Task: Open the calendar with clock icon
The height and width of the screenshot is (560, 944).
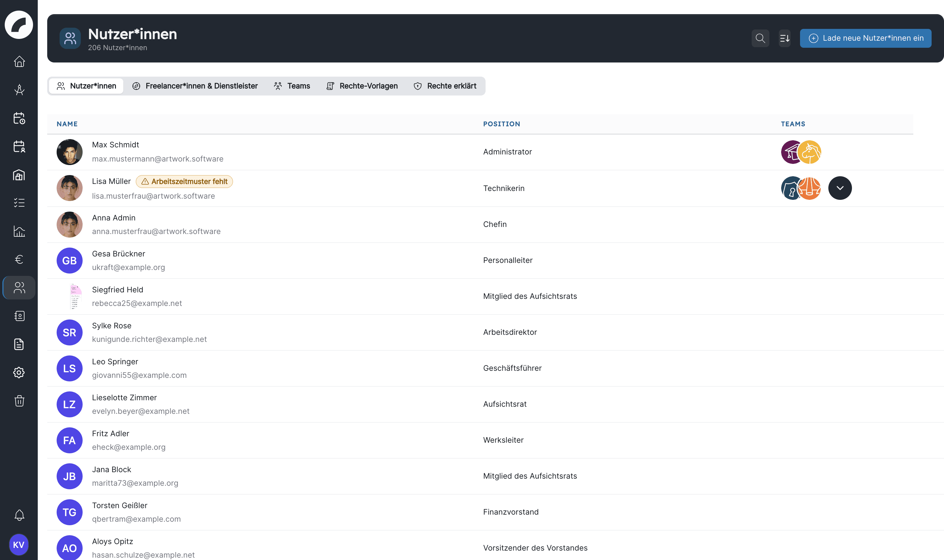Action: tap(19, 118)
